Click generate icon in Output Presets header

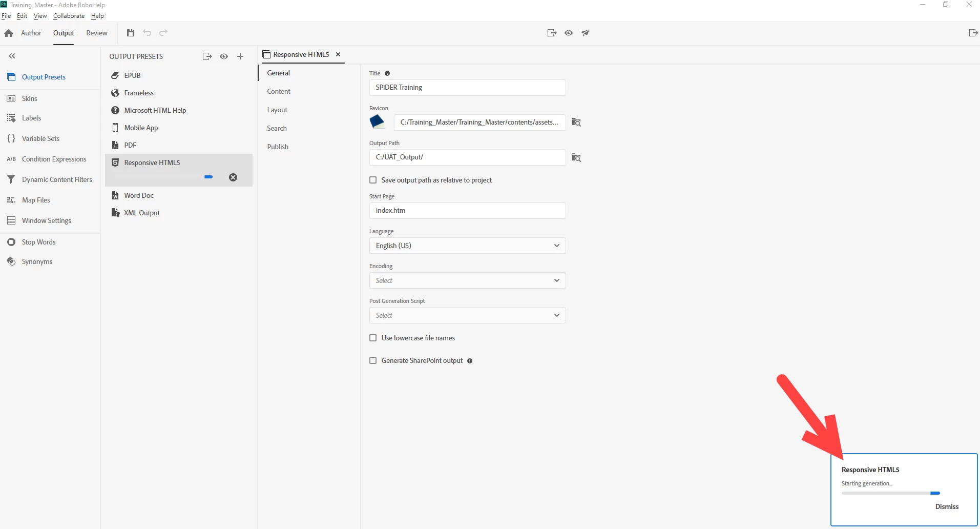(x=207, y=56)
